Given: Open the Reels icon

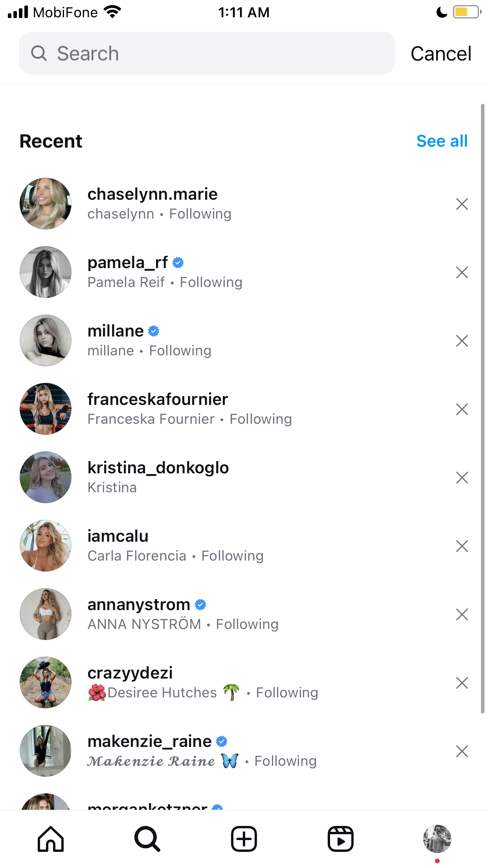Looking at the screenshot, I should pyautogui.click(x=341, y=839).
